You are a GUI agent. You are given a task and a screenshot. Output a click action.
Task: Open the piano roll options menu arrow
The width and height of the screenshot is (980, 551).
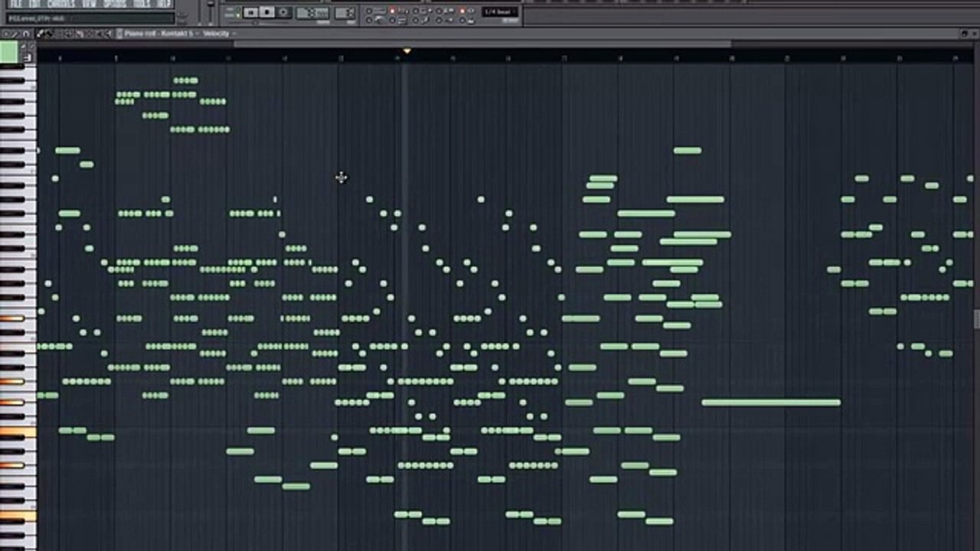pos(7,34)
